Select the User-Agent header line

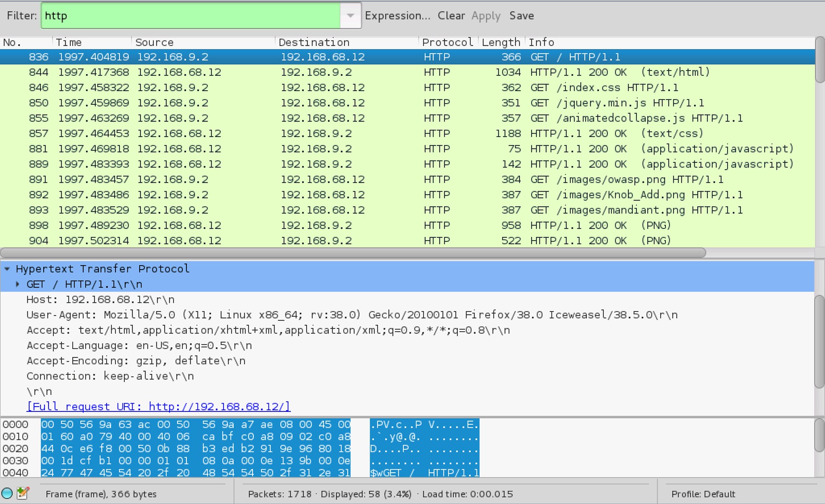pyautogui.click(x=352, y=315)
